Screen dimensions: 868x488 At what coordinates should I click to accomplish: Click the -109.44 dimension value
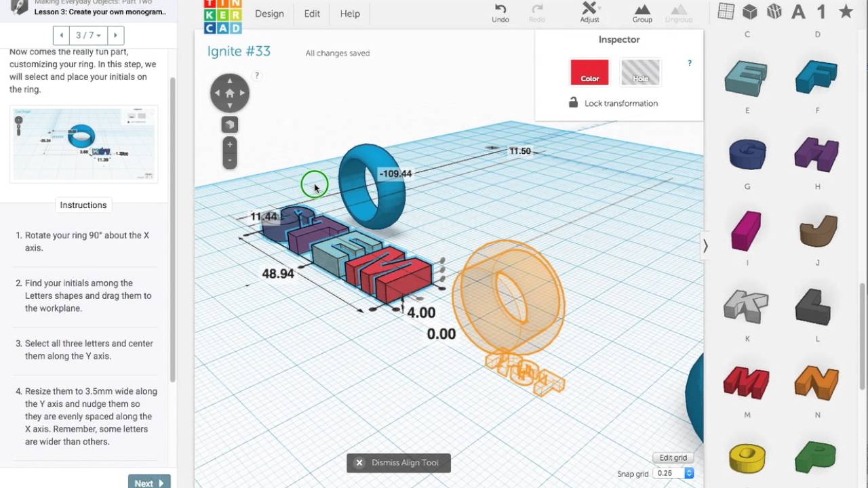396,174
